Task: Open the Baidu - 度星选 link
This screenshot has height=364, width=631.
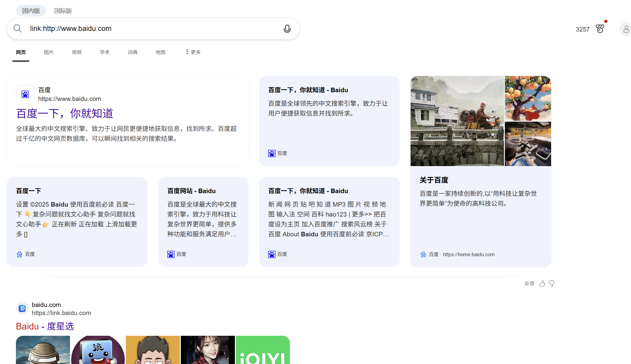Action: click(x=45, y=326)
